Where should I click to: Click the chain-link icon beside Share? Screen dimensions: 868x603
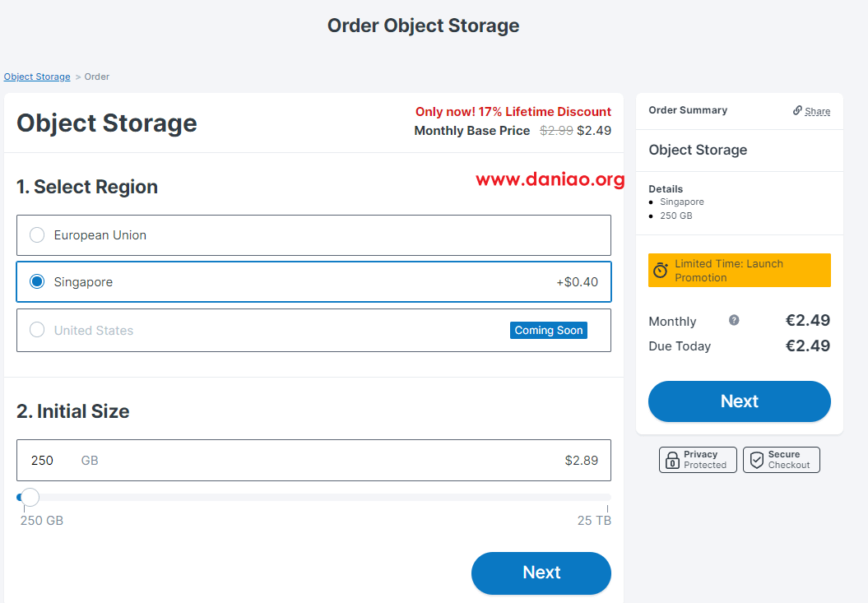click(x=797, y=110)
